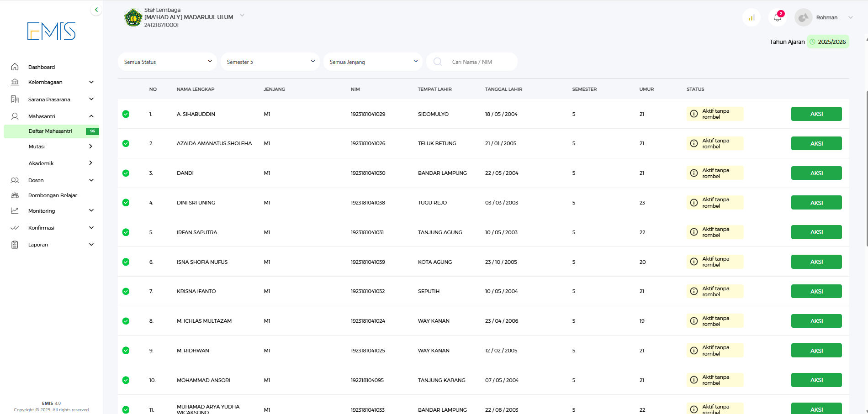The image size is (868, 414).
Task: Click the Rombongan Belajar group icon
Action: click(x=15, y=195)
